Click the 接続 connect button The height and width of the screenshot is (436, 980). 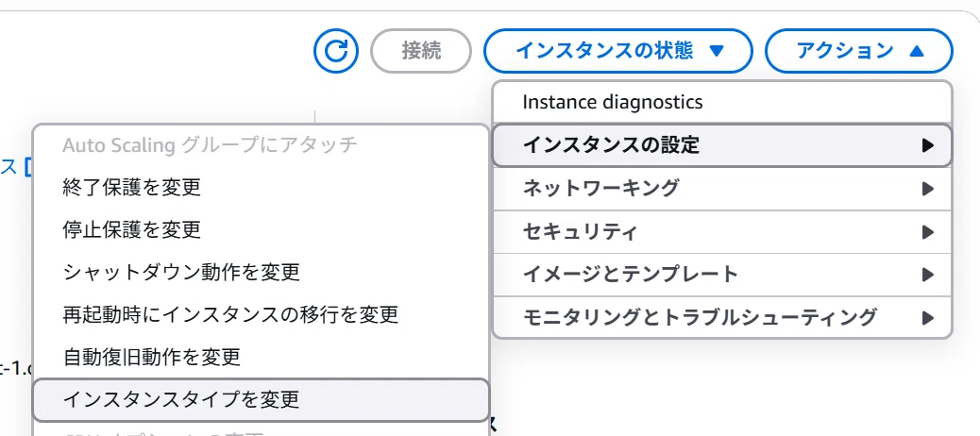coord(421,51)
